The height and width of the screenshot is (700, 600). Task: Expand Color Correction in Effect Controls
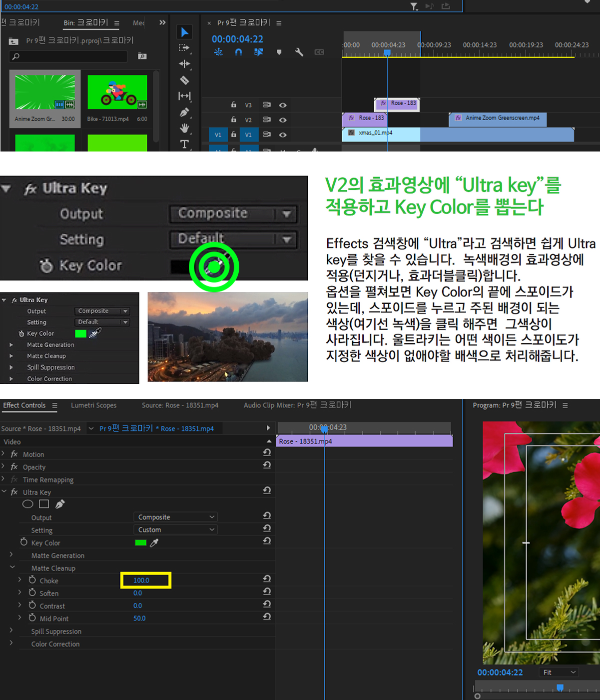pyautogui.click(x=11, y=643)
